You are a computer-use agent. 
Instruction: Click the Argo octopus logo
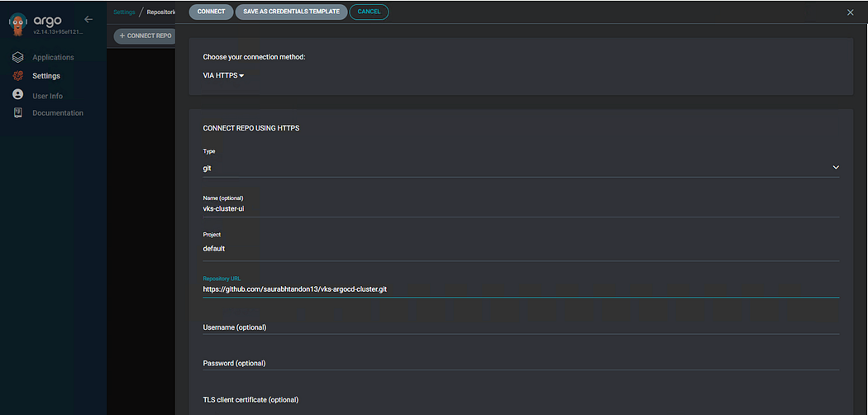pyautogui.click(x=18, y=24)
